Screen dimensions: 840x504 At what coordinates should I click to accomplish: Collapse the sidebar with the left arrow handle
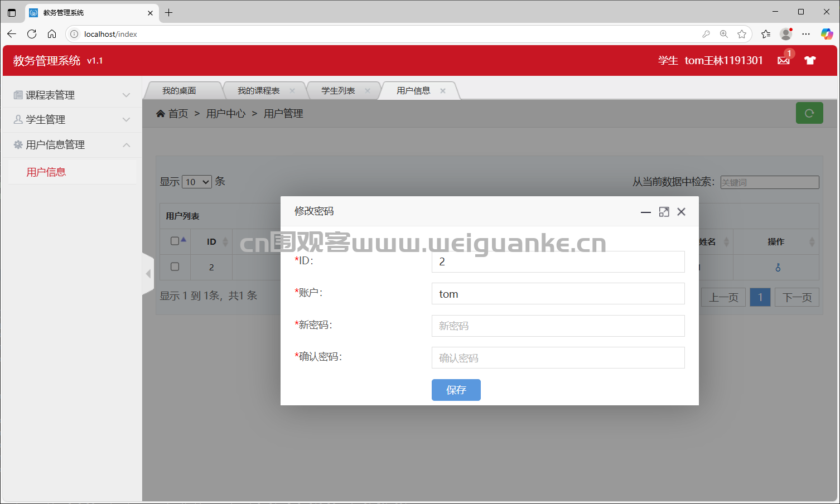coord(148,274)
